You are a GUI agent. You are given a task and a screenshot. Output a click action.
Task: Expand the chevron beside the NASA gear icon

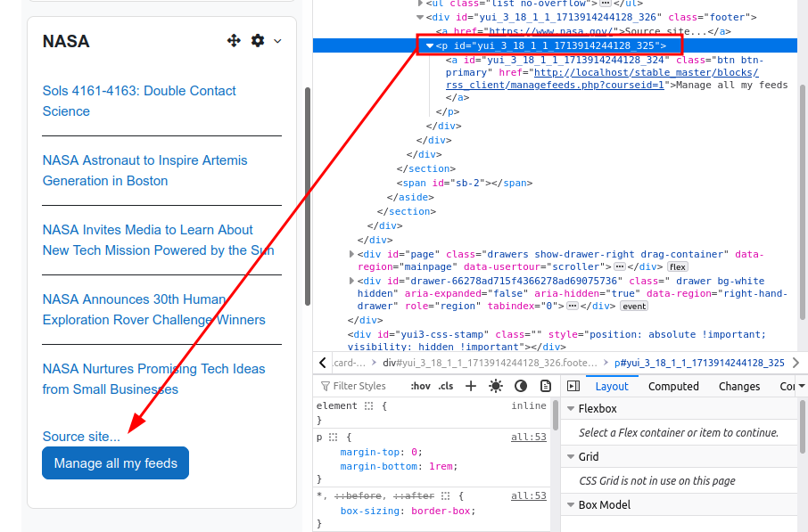[277, 41]
